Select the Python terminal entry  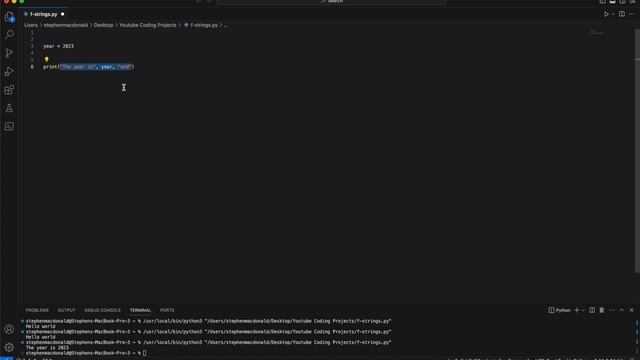click(559, 310)
